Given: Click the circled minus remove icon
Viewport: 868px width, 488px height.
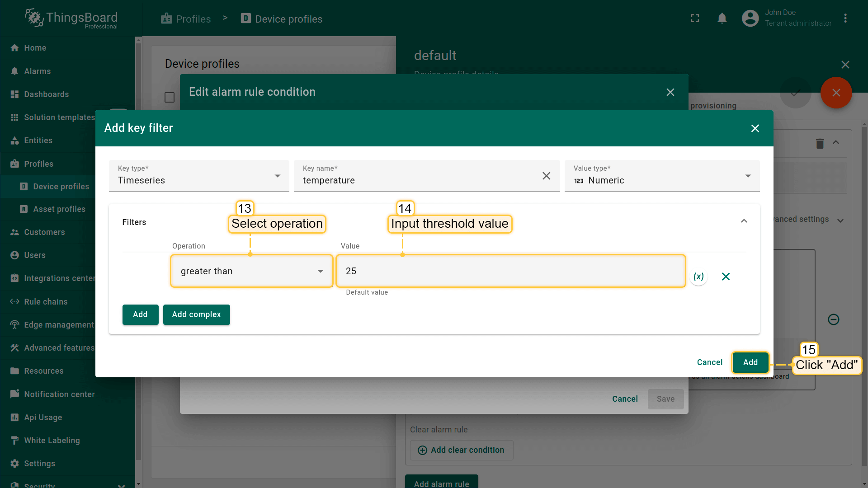Looking at the screenshot, I should pos(833,319).
